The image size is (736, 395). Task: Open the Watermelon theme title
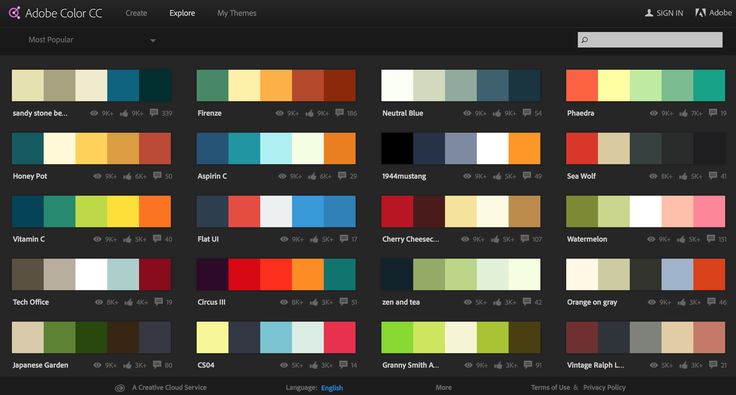pyautogui.click(x=587, y=239)
